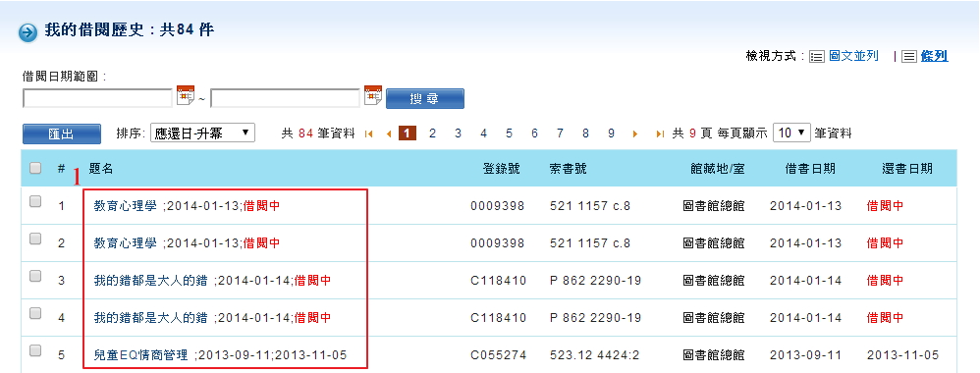Viewport: 980px width, 373px height.
Task: Click the 登錄號 column header
Action: (501, 169)
